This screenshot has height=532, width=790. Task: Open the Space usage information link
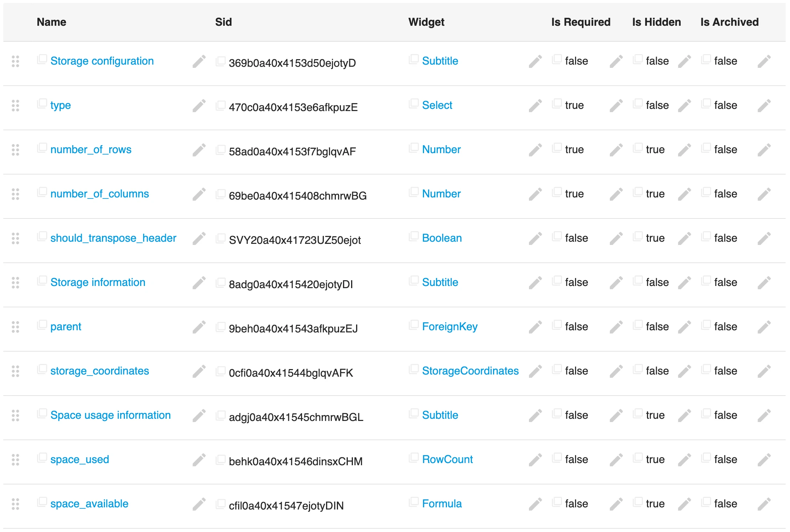coord(110,415)
